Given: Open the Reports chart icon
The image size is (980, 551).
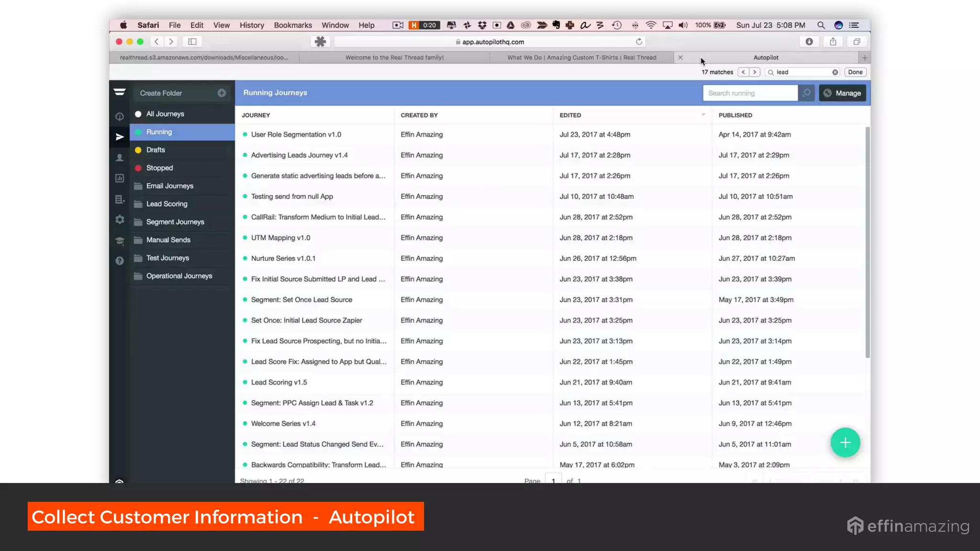Looking at the screenshot, I should point(120,178).
